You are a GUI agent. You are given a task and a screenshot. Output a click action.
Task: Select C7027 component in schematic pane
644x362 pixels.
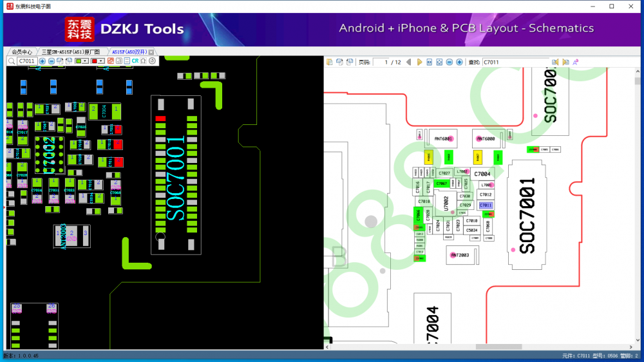click(444, 173)
